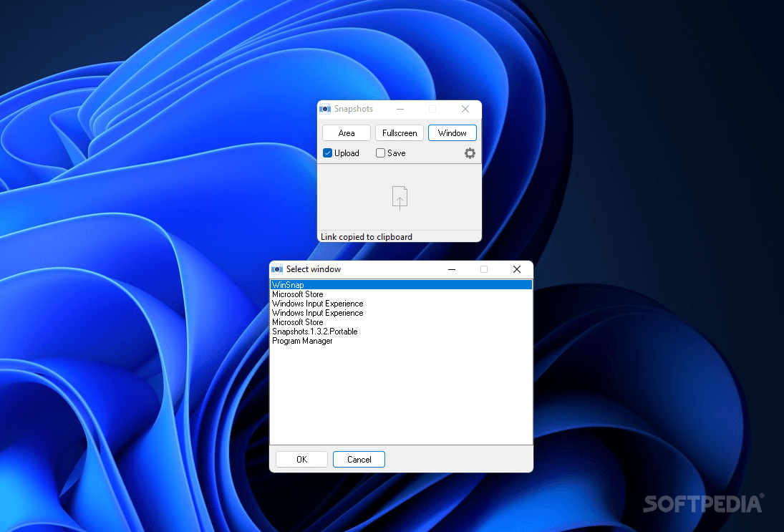Select the first Windows Input Experience entry

401,304
